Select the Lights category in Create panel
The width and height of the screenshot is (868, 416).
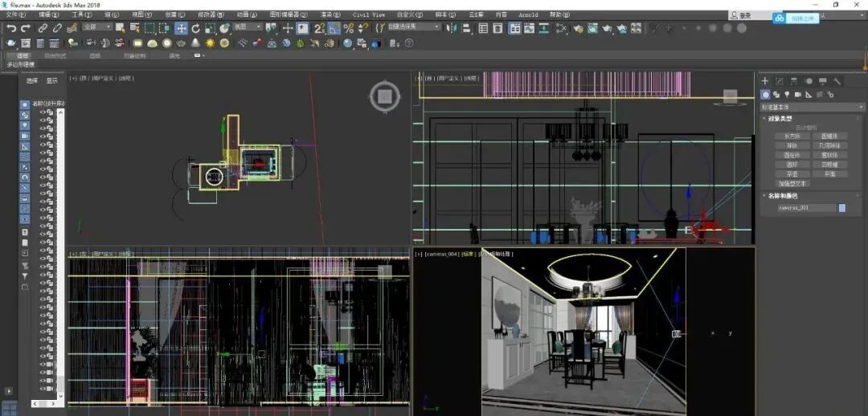click(787, 95)
